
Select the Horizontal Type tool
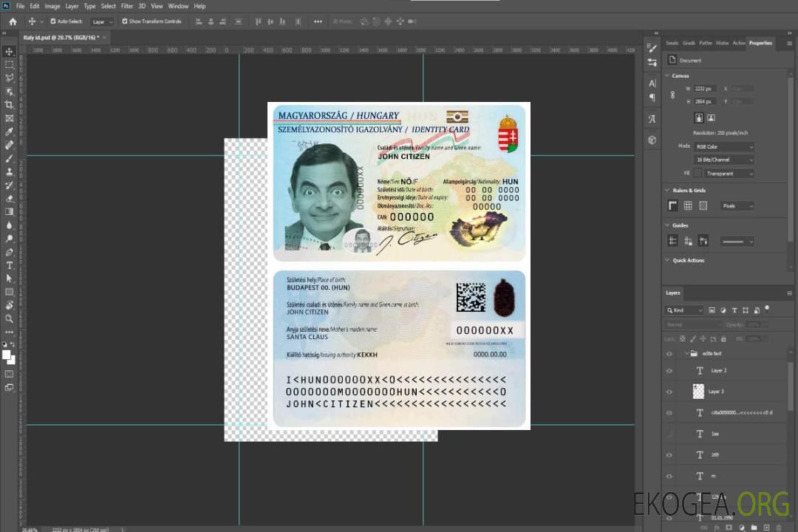9,265
